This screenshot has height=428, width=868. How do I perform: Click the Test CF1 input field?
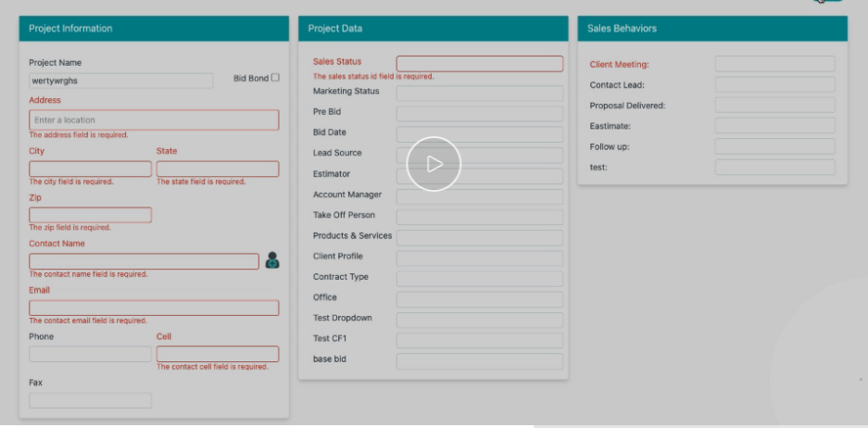point(480,341)
